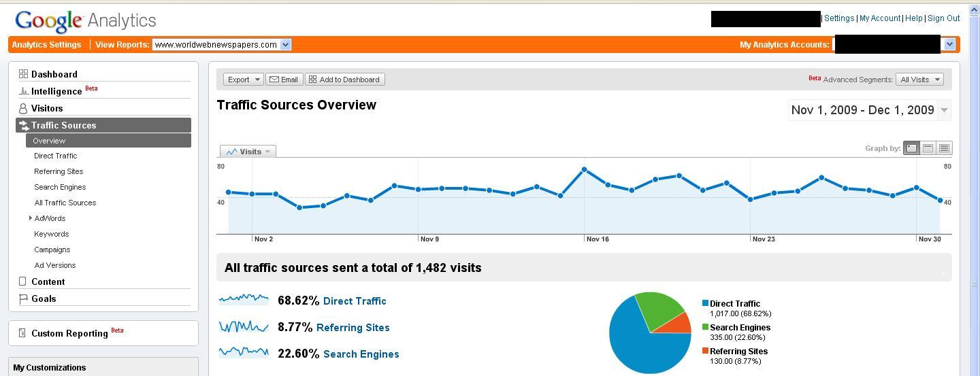Click the Referring Sites sparkline
The image size is (980, 376).
[244, 326]
